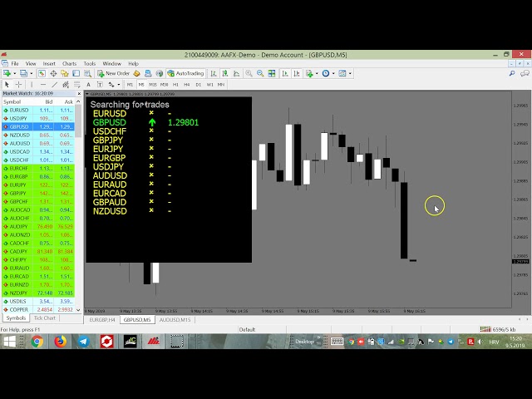The height and width of the screenshot is (399, 532).
Task: Switch chart to the H1 timeframe
Action: 175,84
